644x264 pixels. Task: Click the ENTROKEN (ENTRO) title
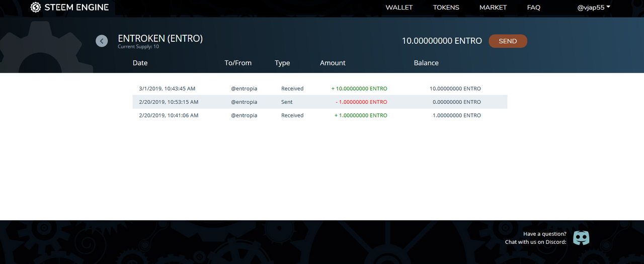160,38
